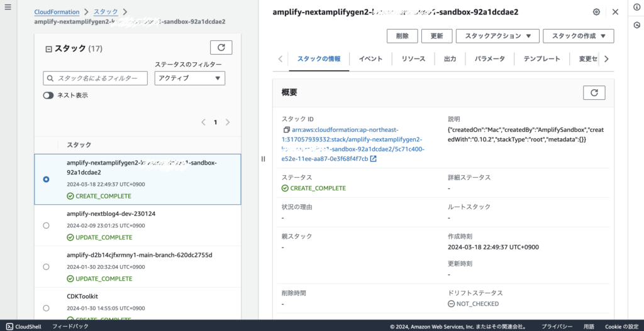This screenshot has height=331, width=644.
Task: Select the amplify-nextblog4-dev-230124 stack radio
Action: [46, 225]
